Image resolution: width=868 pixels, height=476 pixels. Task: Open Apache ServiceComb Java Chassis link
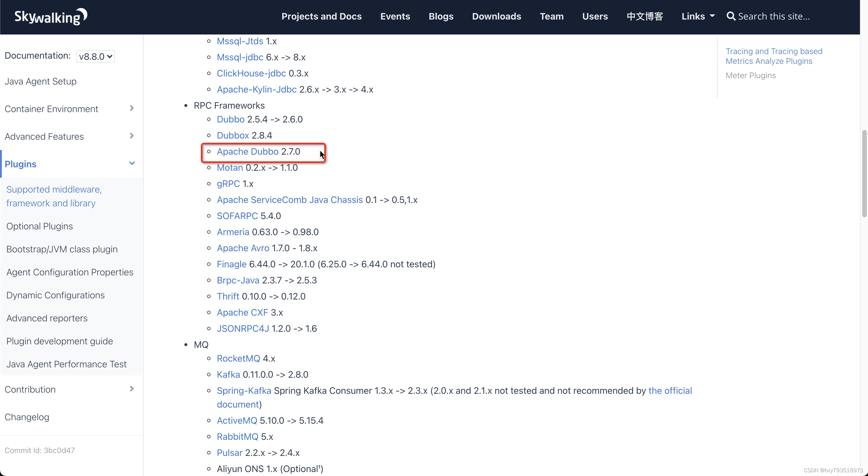coord(290,199)
